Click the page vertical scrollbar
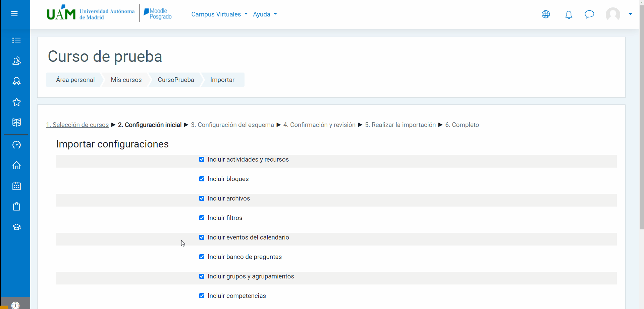This screenshot has width=644, height=309. point(641,134)
